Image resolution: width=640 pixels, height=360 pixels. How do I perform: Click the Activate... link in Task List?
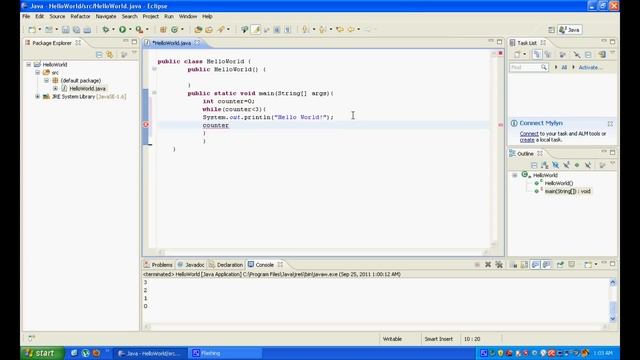tap(590, 67)
